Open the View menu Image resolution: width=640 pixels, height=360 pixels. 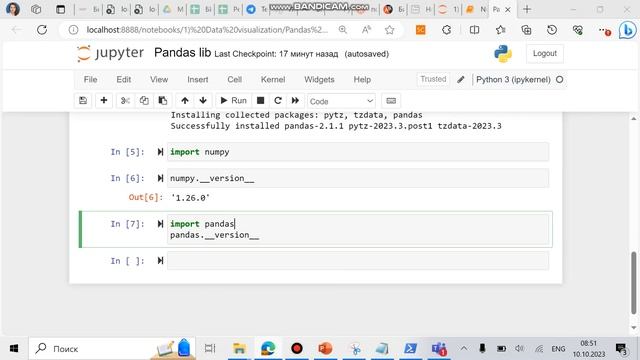tap(159, 80)
